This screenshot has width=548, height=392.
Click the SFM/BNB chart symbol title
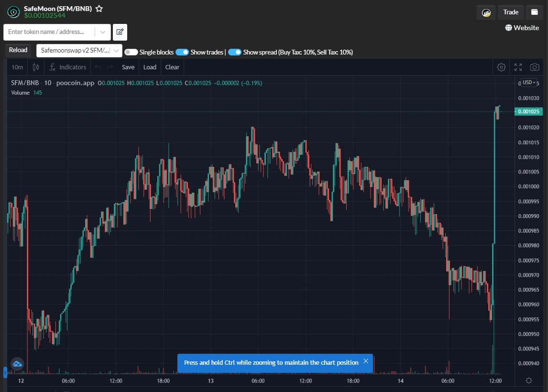[x=25, y=83]
